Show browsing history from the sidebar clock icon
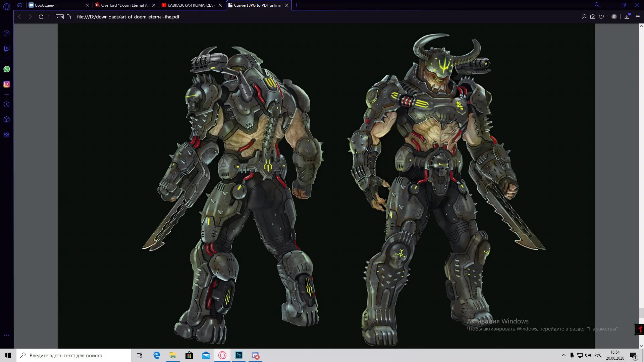The height and width of the screenshot is (362, 644). tap(7, 105)
